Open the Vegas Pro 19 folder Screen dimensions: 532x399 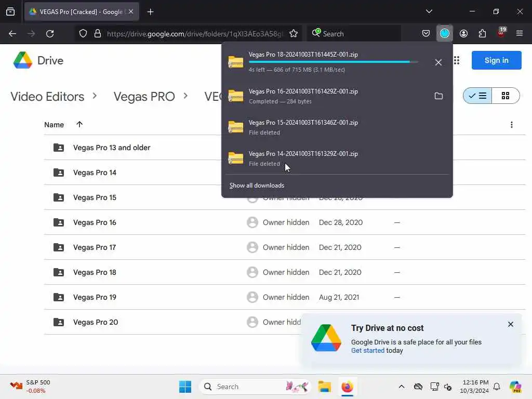pyautogui.click(x=95, y=297)
